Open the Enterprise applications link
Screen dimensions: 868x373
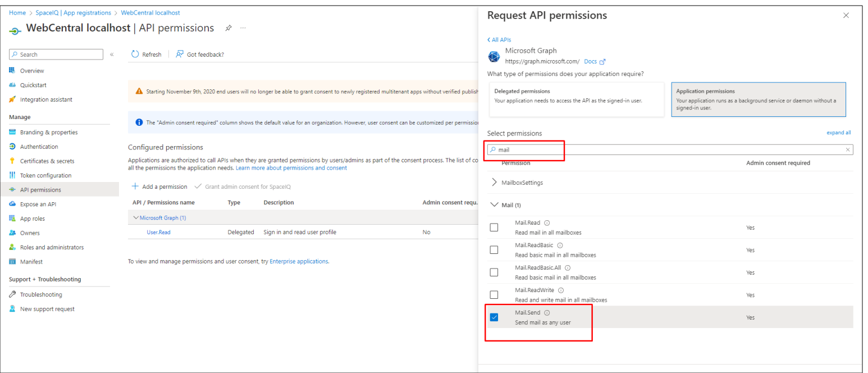[x=299, y=261]
